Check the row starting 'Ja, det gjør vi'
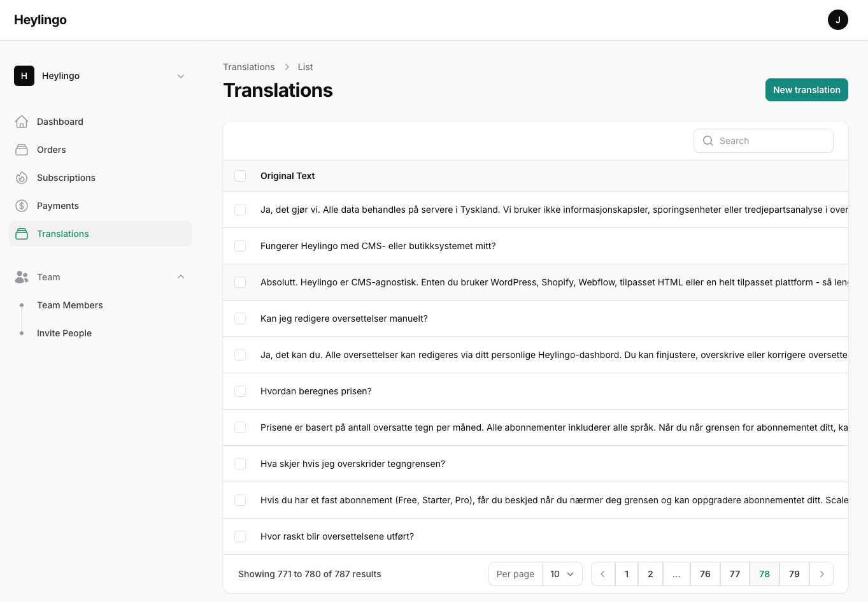 click(x=240, y=210)
